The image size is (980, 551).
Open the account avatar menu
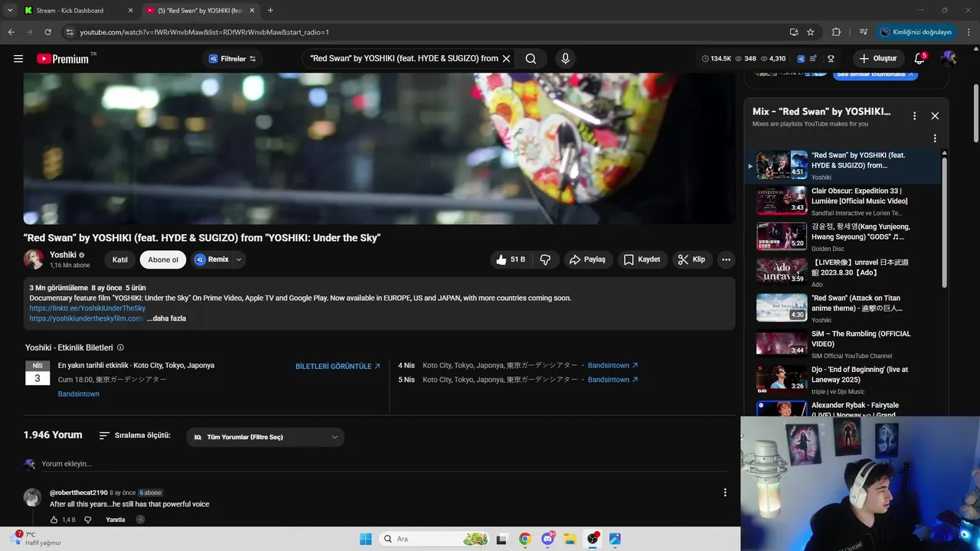pyautogui.click(x=949, y=58)
